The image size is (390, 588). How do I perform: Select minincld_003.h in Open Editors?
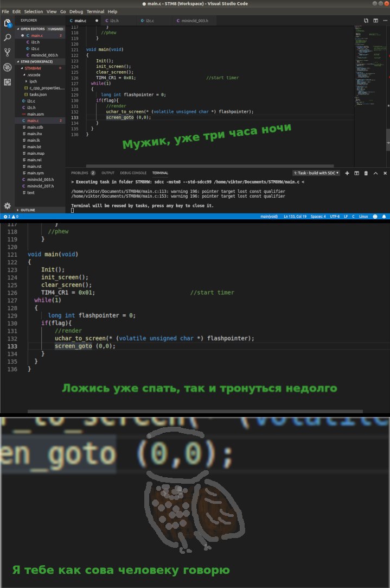point(40,55)
